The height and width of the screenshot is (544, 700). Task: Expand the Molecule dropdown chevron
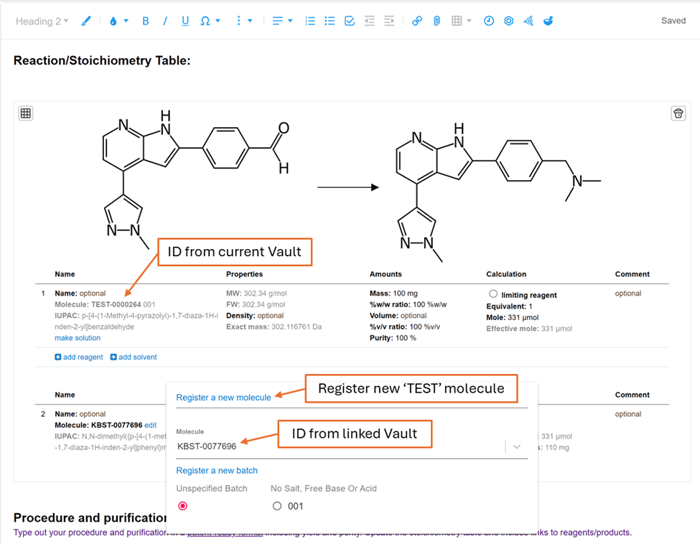517,447
